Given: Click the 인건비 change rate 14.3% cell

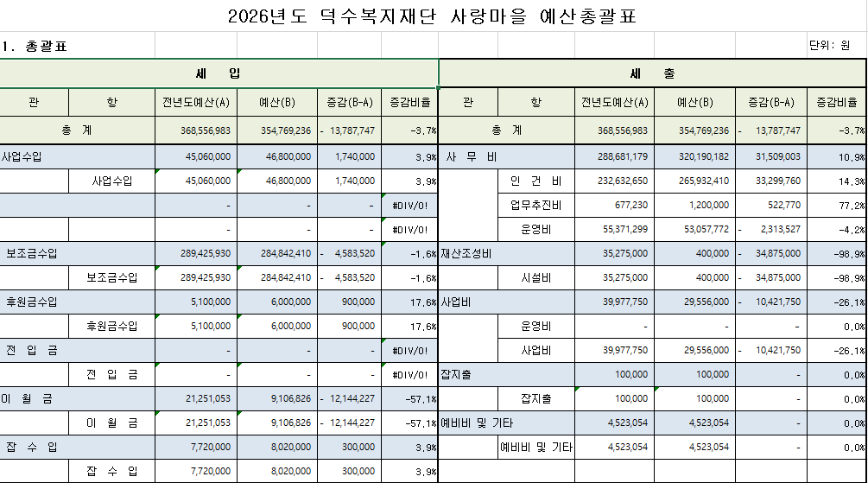Looking at the screenshot, I should click(x=837, y=181).
